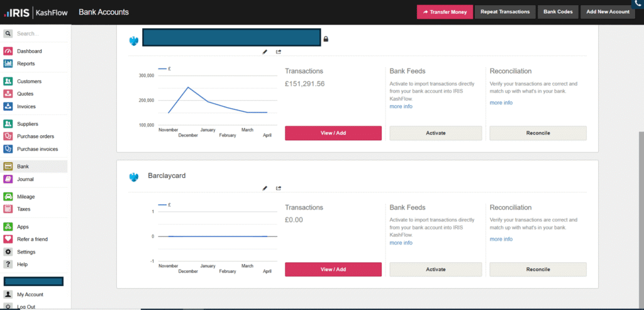This screenshot has height=310, width=644.
Task: Go to Journal in sidebar
Action: 25,179
